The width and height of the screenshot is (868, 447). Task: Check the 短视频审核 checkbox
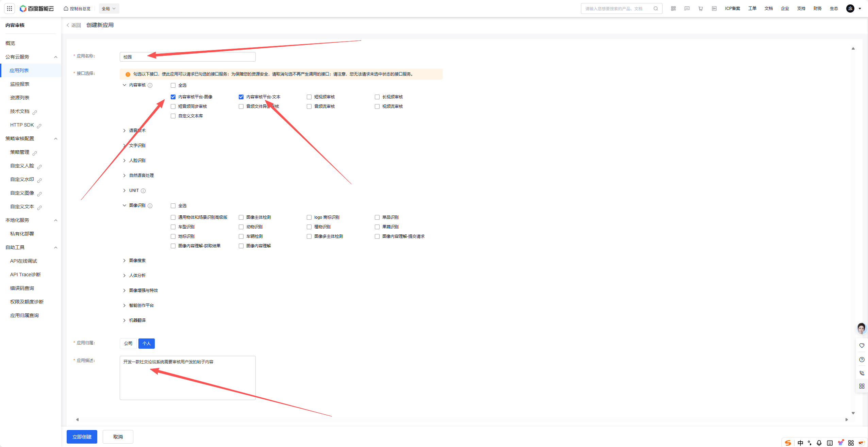tap(309, 97)
